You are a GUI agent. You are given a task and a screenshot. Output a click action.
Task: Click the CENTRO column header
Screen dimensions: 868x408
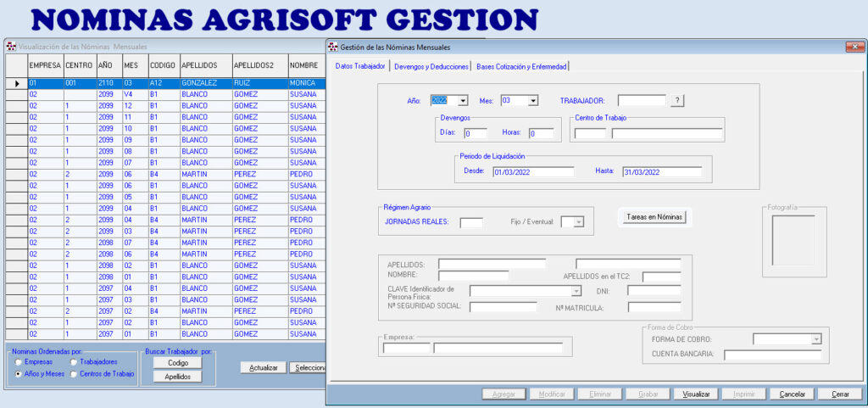[x=81, y=65]
